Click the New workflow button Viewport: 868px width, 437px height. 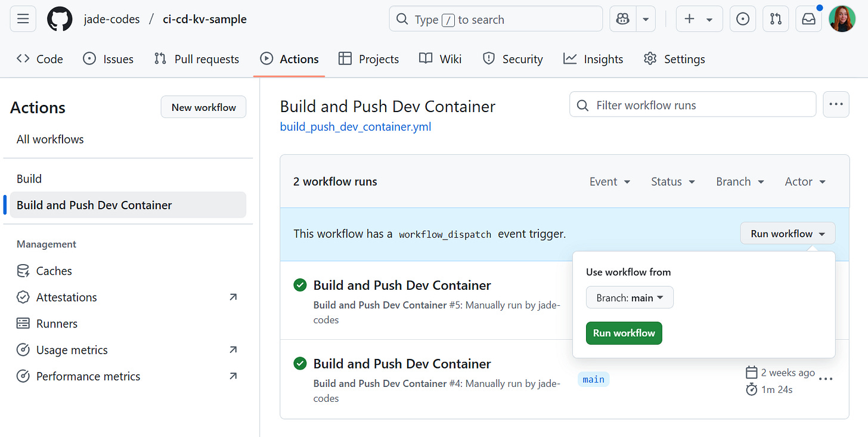203,107
